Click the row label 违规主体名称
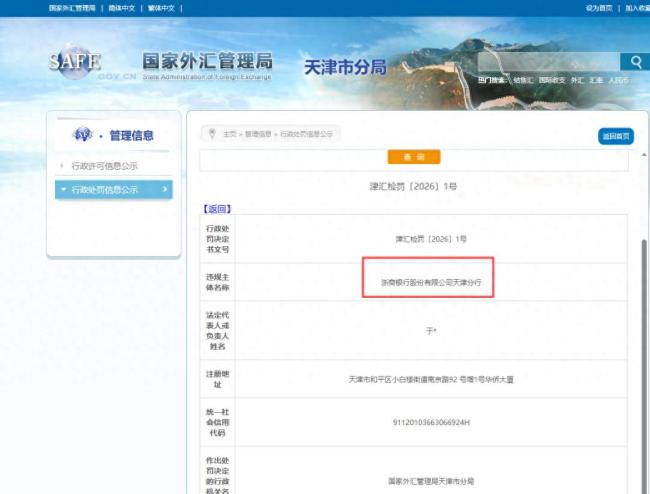This screenshot has height=494, width=650. (x=218, y=282)
